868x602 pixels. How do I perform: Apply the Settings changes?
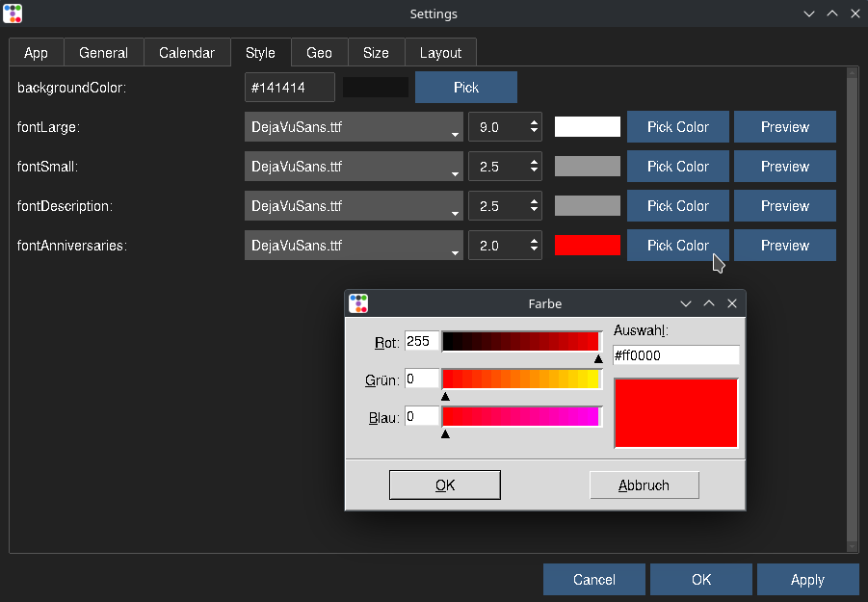point(807,579)
